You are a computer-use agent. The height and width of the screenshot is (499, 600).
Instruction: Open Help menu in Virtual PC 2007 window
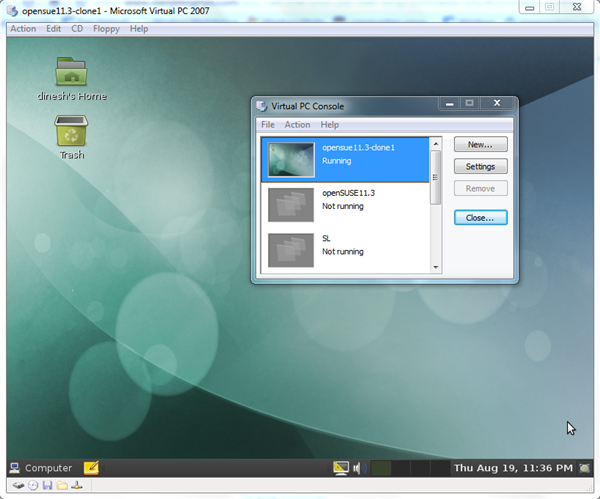pyautogui.click(x=139, y=29)
